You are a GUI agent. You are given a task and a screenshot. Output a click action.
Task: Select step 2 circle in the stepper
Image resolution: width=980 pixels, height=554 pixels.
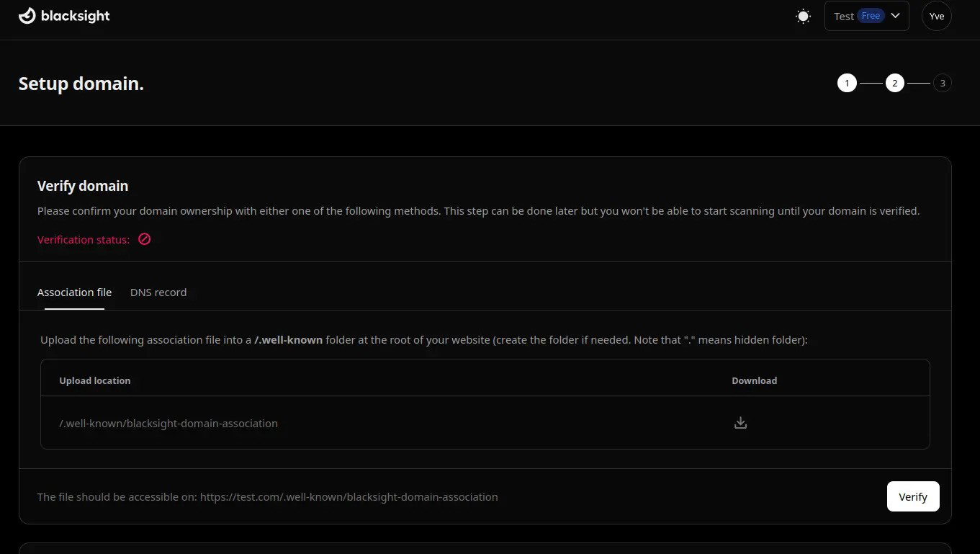(x=894, y=84)
